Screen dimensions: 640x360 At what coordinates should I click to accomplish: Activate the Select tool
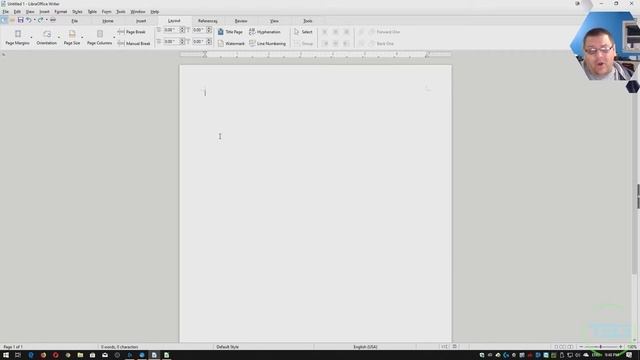coord(303,32)
